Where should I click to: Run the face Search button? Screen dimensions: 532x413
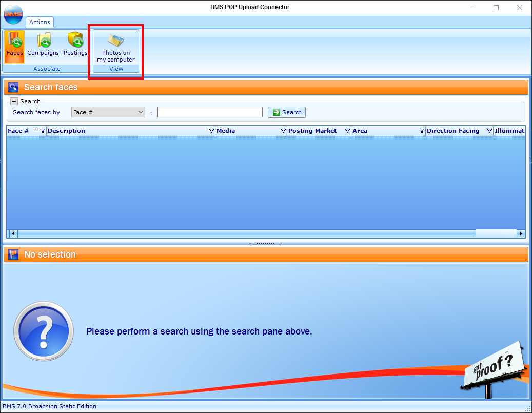point(287,112)
